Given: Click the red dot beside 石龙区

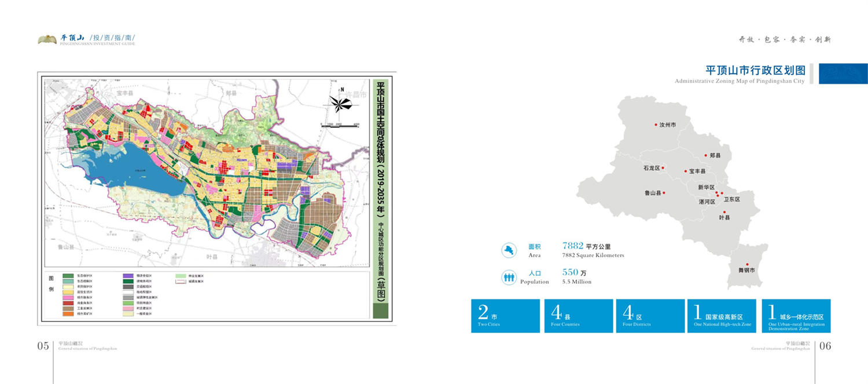Looking at the screenshot, I should coord(663,168).
